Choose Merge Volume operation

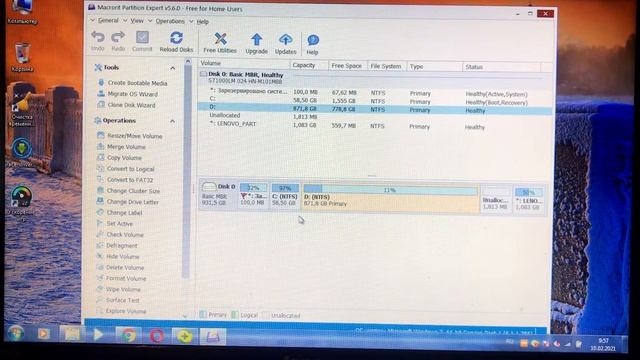(x=121, y=147)
